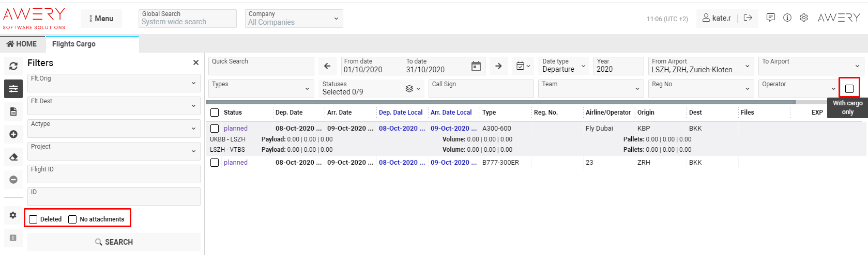
Task: Go to previous date range arrow
Action: [327, 66]
